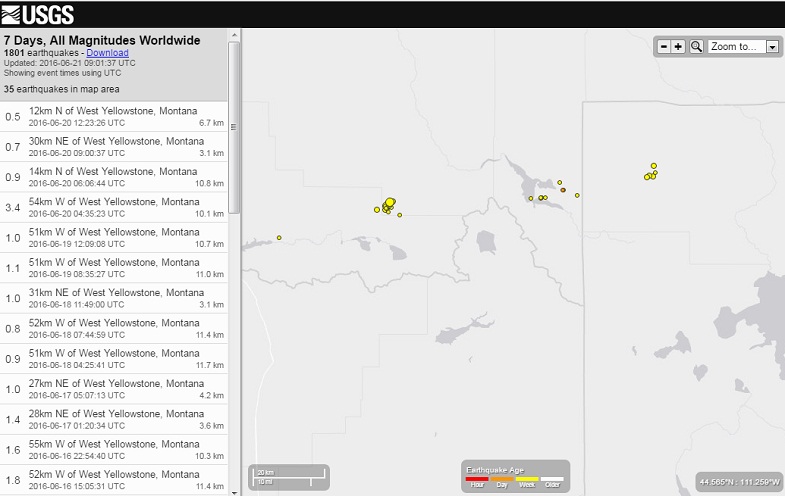Image resolution: width=785 pixels, height=496 pixels.
Task: Click the isolated westernmost yellow earthquake dot
Action: (279, 237)
